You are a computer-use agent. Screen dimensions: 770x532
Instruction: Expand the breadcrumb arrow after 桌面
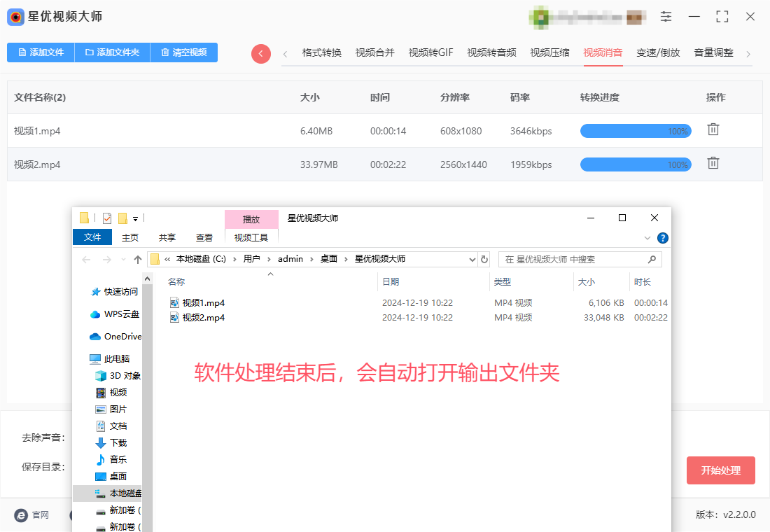pyautogui.click(x=346, y=260)
